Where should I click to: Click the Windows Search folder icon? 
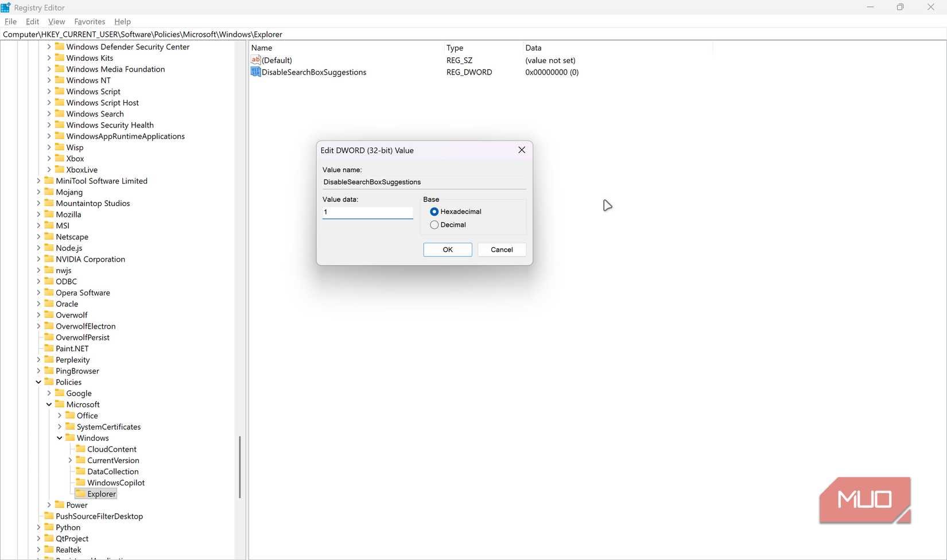pos(60,113)
